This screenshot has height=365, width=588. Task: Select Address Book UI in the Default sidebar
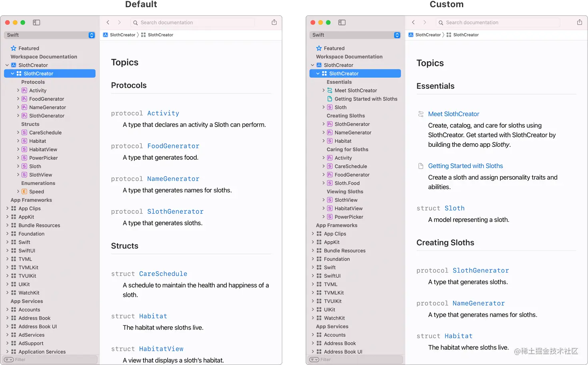point(38,327)
